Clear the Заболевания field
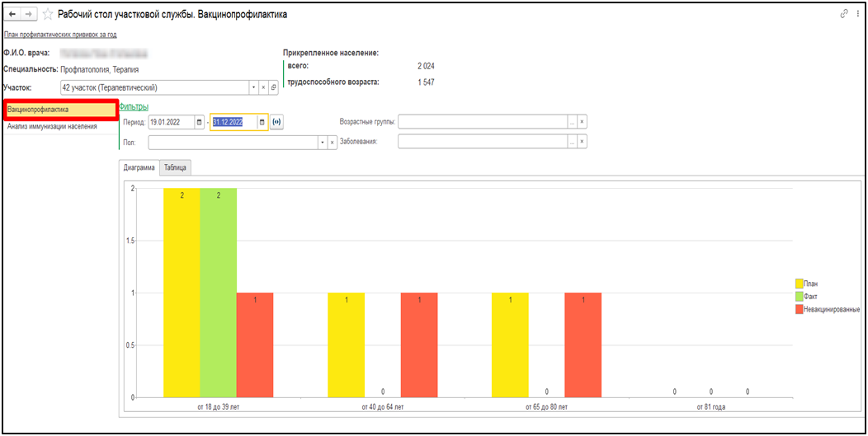Image resolution: width=868 pixels, height=436 pixels. tap(582, 142)
